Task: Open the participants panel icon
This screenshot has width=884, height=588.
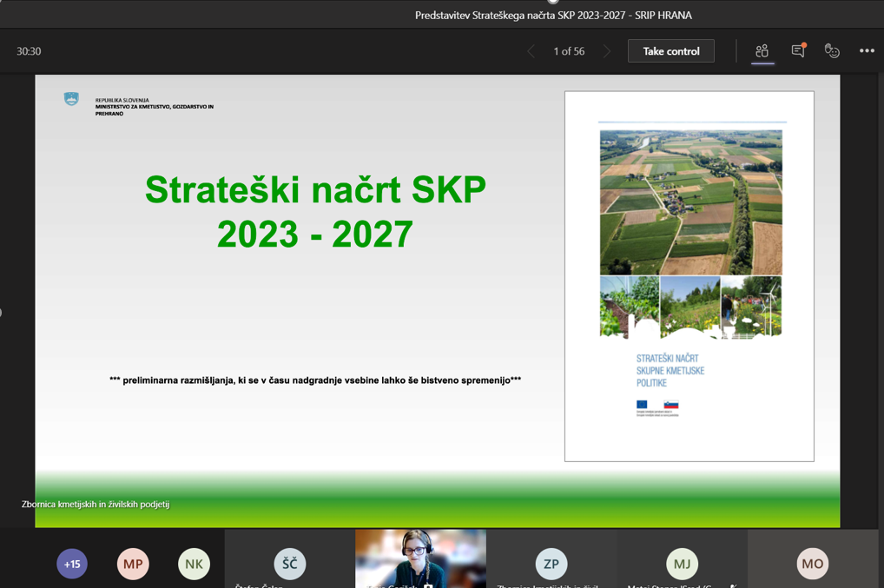Action: [762, 51]
